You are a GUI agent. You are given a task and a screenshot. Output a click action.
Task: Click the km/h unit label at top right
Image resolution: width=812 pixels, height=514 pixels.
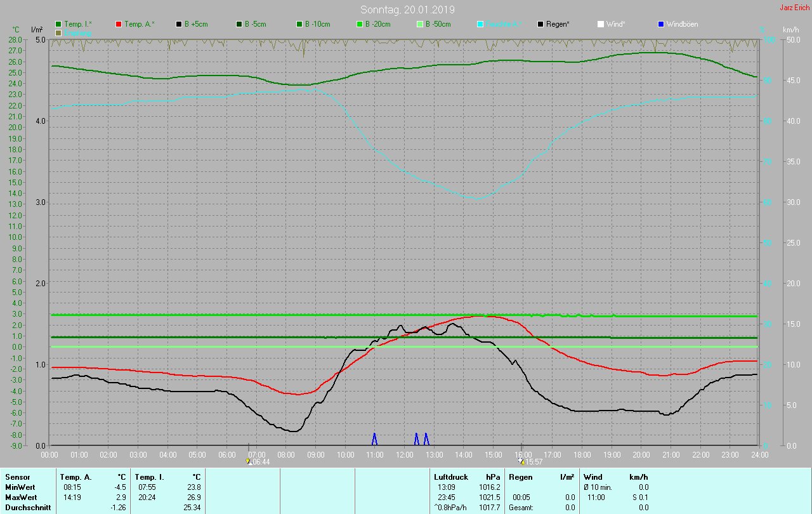tap(791, 30)
